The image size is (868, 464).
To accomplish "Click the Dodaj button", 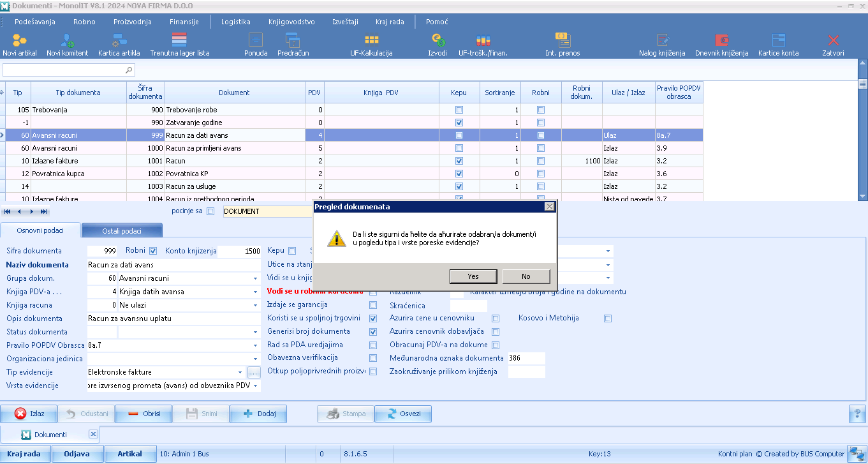I will click(x=258, y=414).
